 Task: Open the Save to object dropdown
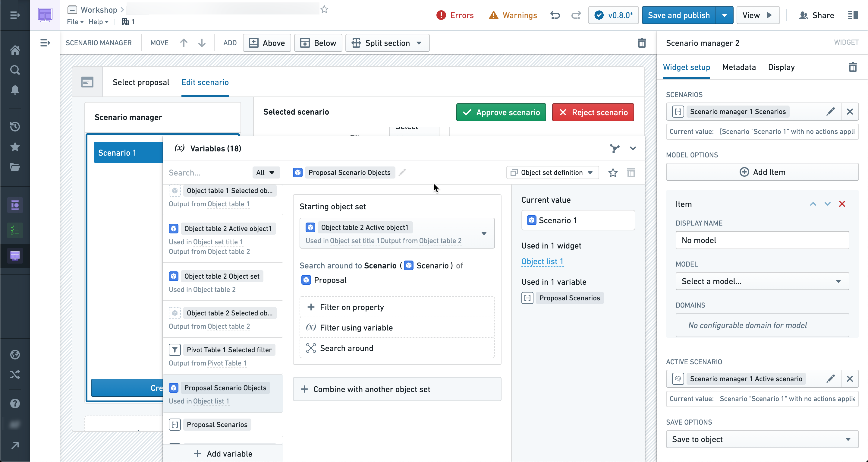[x=762, y=439]
